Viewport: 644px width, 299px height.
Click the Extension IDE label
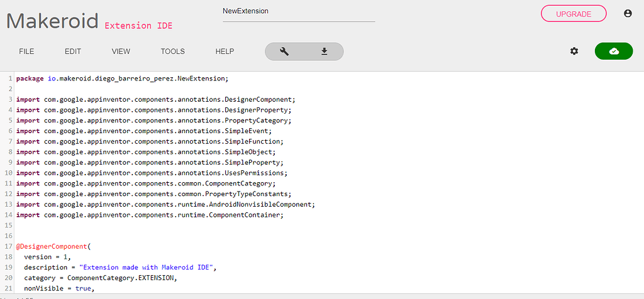click(x=139, y=26)
